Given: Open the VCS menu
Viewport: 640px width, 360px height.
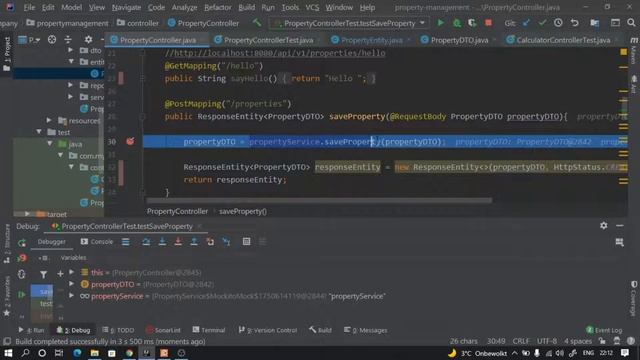Looking at the screenshot, I should pyautogui.click(x=312, y=7).
